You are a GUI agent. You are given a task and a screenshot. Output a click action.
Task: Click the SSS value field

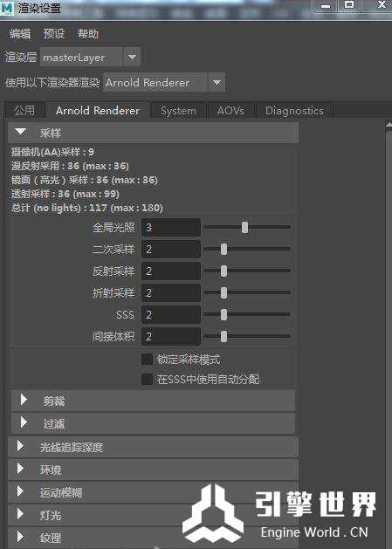click(x=171, y=314)
